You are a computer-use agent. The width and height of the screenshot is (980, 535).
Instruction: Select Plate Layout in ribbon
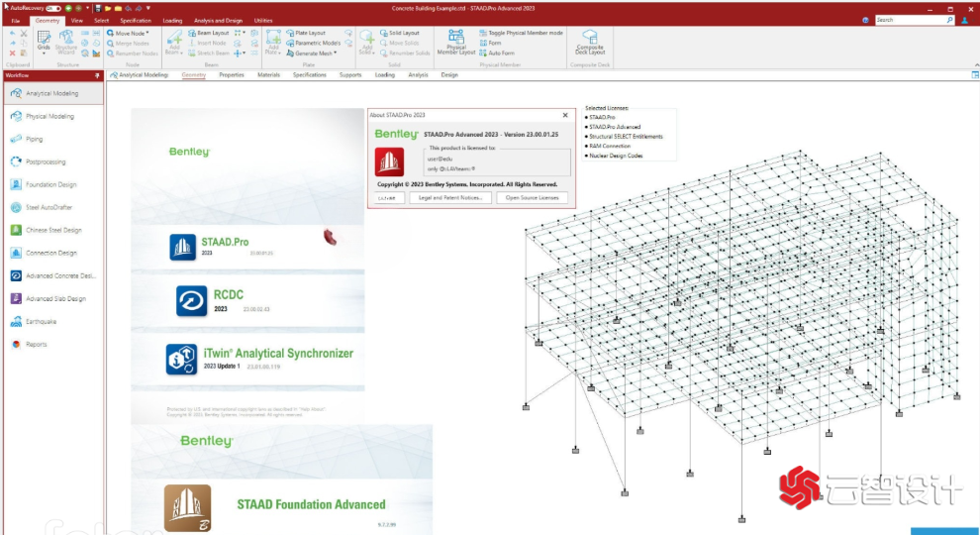[x=306, y=33]
